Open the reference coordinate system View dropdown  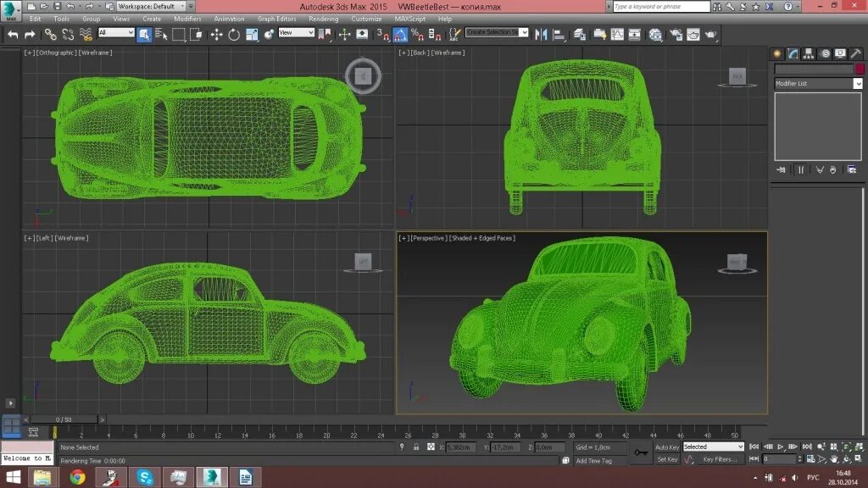pos(296,33)
